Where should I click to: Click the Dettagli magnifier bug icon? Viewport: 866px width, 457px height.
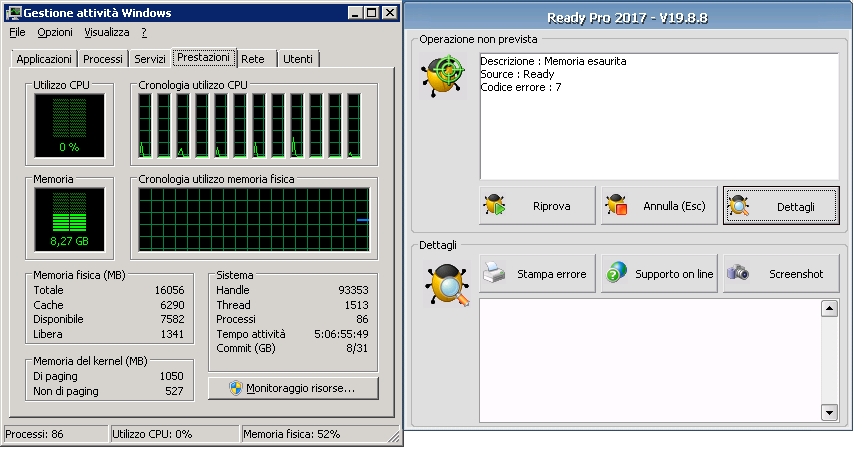pyautogui.click(x=739, y=205)
